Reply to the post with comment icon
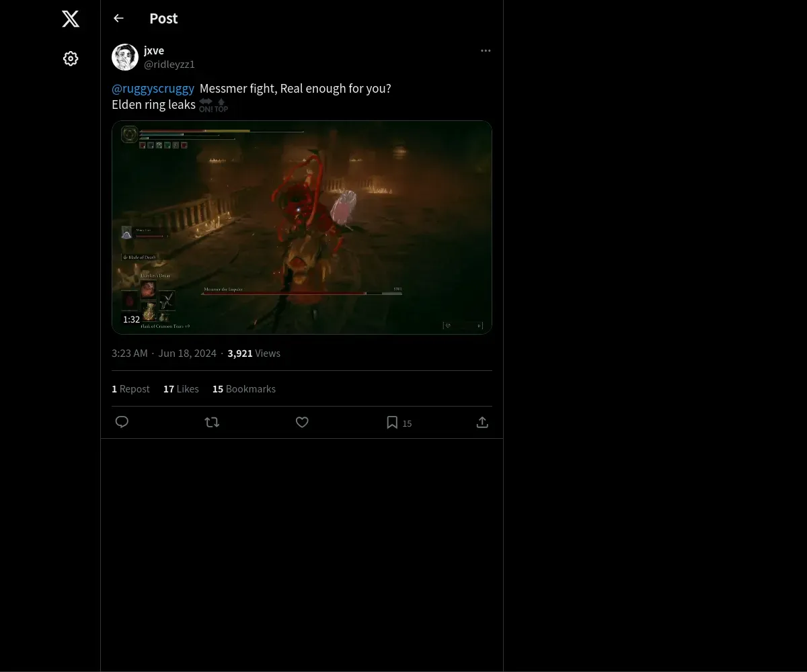Image resolution: width=807 pixels, height=672 pixels. [x=122, y=422]
